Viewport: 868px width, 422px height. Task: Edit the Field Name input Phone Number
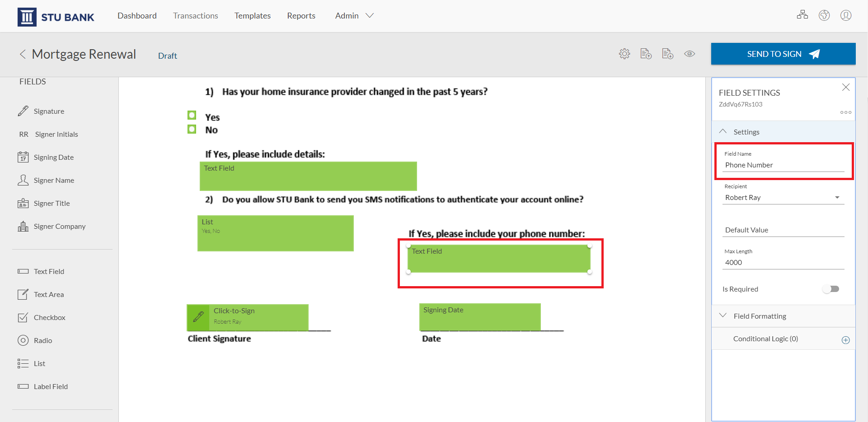[783, 165]
